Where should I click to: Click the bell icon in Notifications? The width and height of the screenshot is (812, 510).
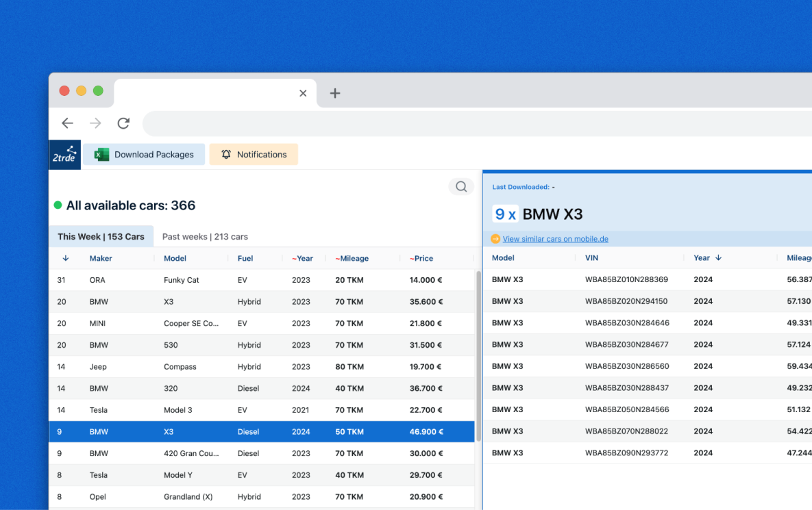tap(226, 155)
